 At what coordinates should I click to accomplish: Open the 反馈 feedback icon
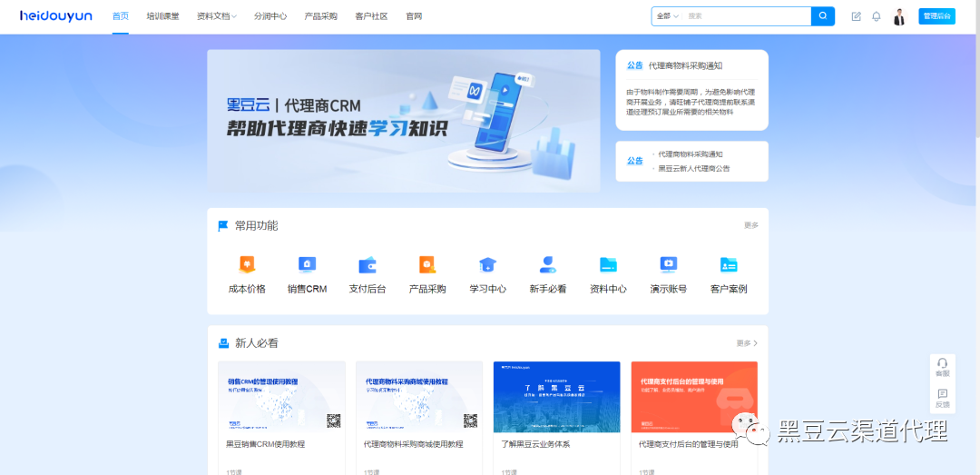943,398
